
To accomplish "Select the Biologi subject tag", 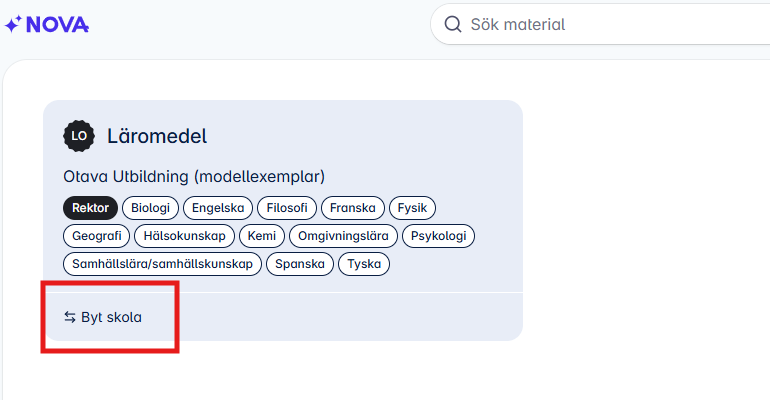I will pyautogui.click(x=150, y=208).
